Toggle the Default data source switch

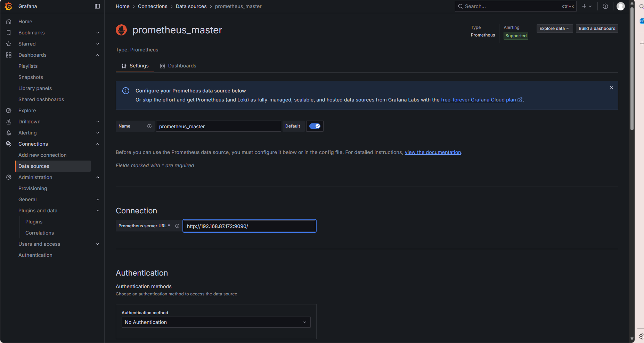pos(315,126)
